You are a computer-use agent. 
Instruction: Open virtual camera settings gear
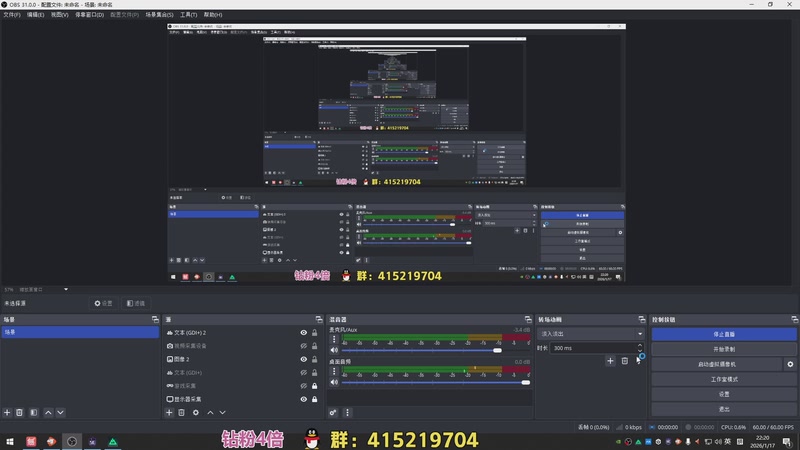click(790, 364)
